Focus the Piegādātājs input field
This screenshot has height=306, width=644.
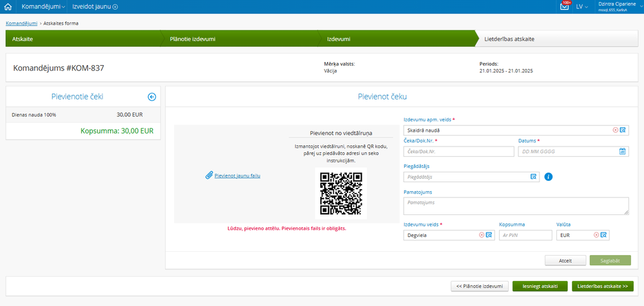coord(471,177)
